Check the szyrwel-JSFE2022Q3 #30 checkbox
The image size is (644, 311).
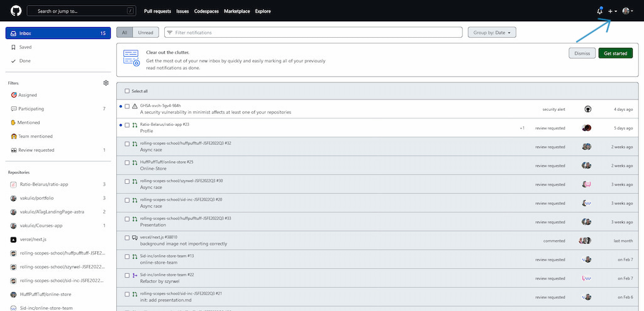pyautogui.click(x=127, y=181)
